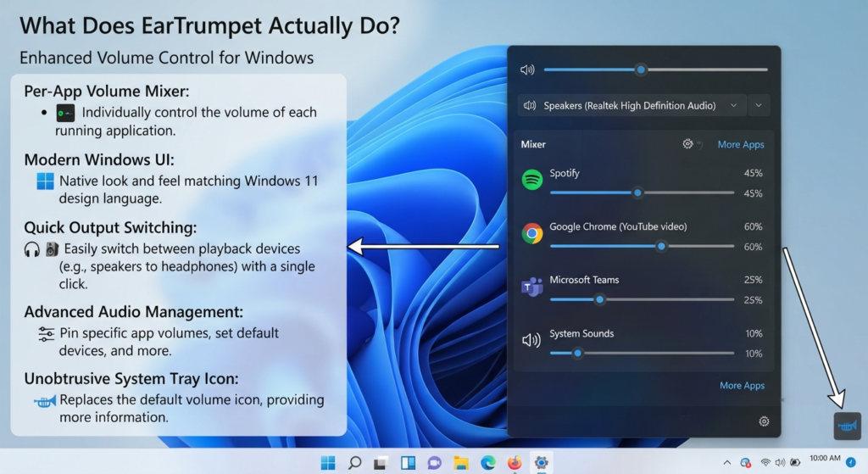The image size is (868, 474).
Task: Open the gear icon in the Mixer header
Action: [687, 144]
